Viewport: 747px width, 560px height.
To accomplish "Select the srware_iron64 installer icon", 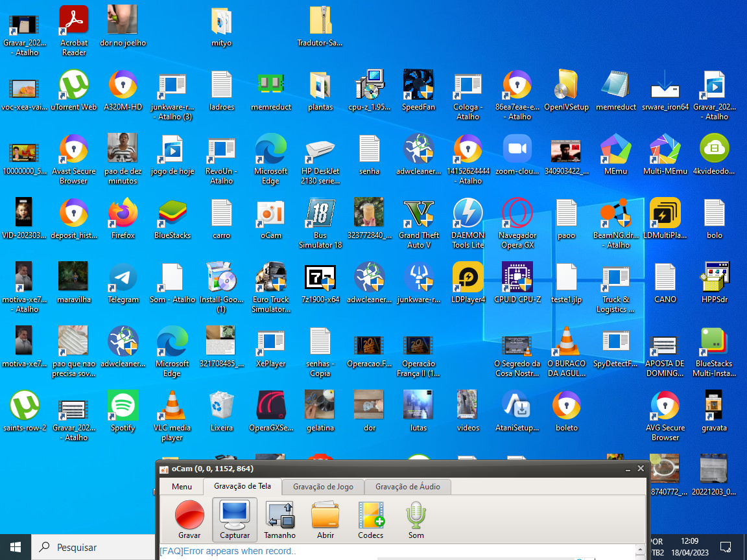I will pos(665,91).
